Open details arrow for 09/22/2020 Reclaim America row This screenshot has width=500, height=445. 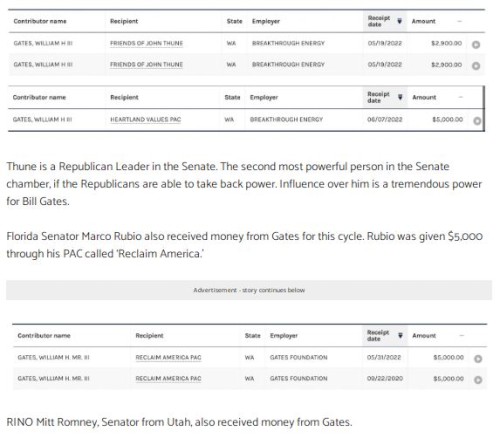[x=478, y=380]
